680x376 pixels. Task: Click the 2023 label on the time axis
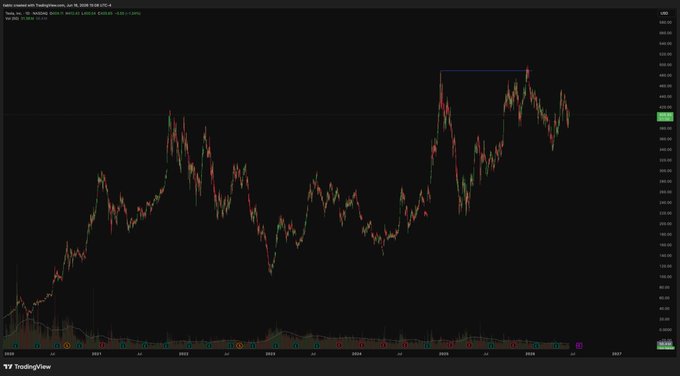[270, 354]
